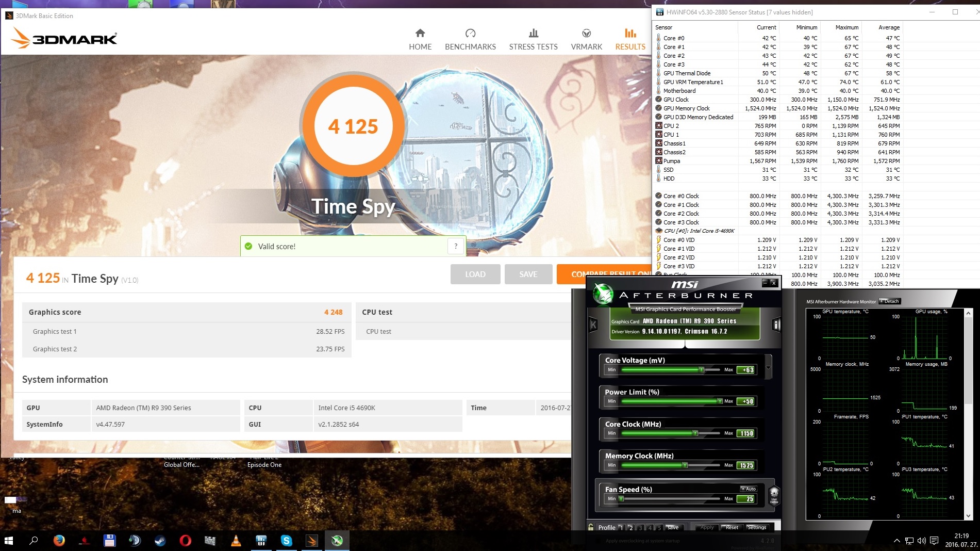Click the Core Clock value field 1150
The height and width of the screenshot is (551, 980).
[x=746, y=433]
